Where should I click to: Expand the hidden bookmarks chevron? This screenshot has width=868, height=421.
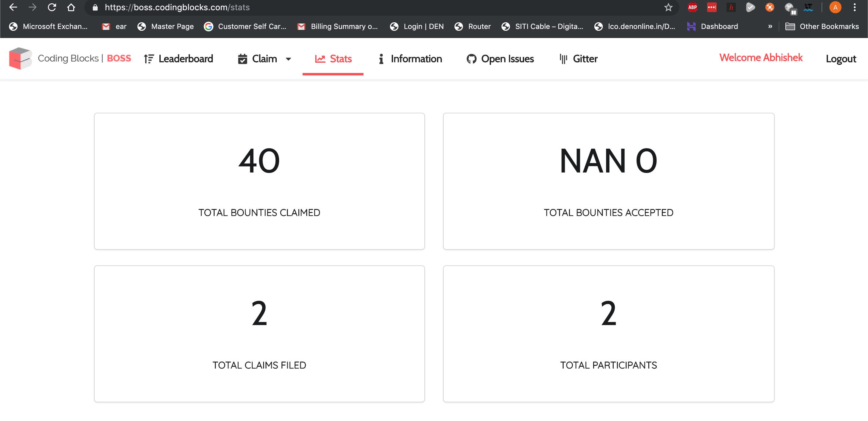(770, 26)
